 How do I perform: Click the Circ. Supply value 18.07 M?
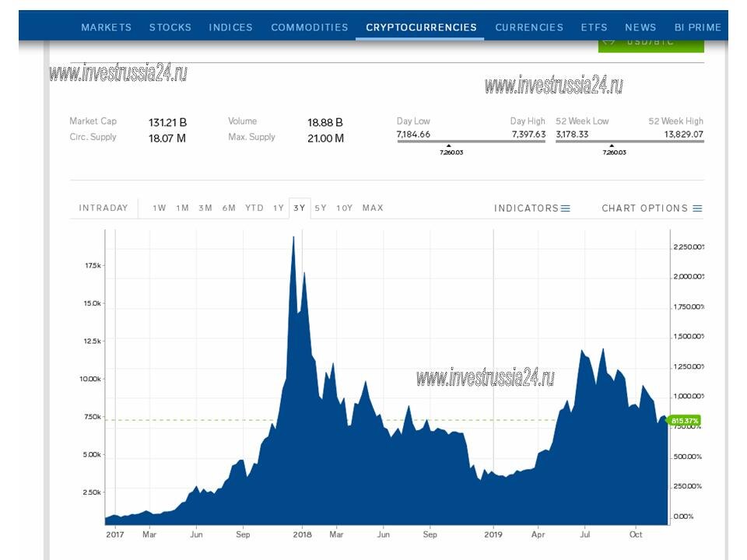(167, 138)
